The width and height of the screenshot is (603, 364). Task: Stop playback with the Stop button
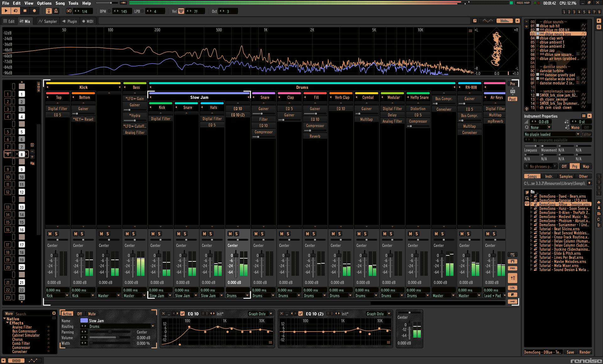pos(25,11)
